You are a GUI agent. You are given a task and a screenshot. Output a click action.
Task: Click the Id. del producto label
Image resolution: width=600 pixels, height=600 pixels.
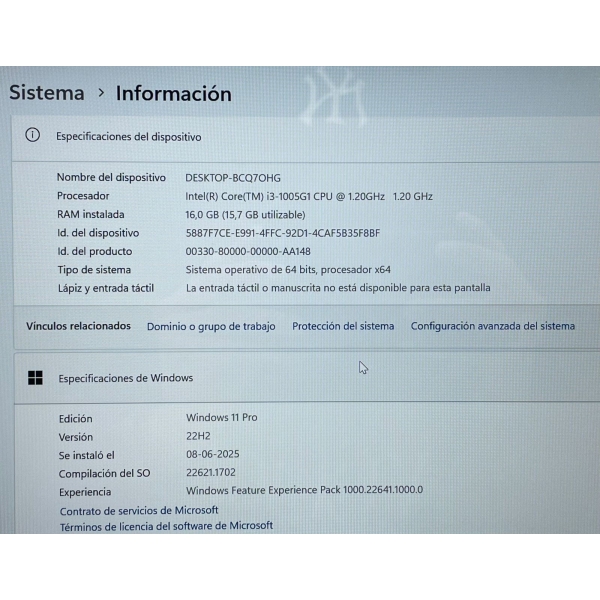(x=95, y=251)
